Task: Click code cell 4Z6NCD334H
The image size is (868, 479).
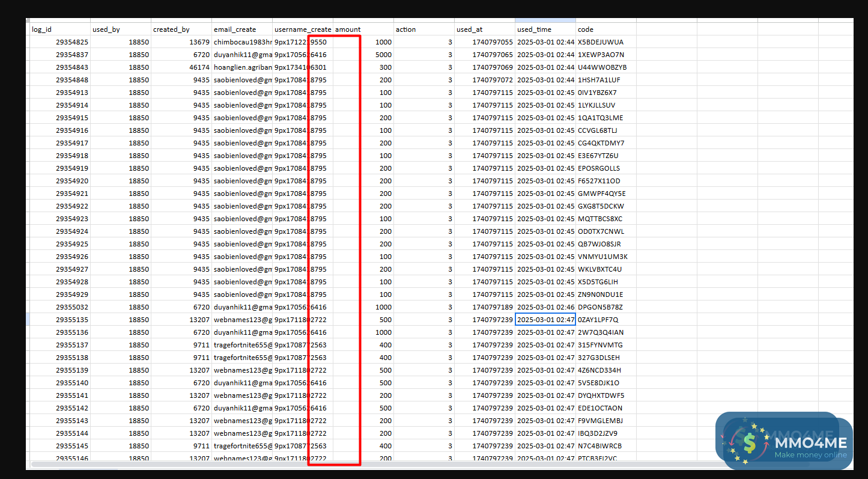Action: coord(606,370)
